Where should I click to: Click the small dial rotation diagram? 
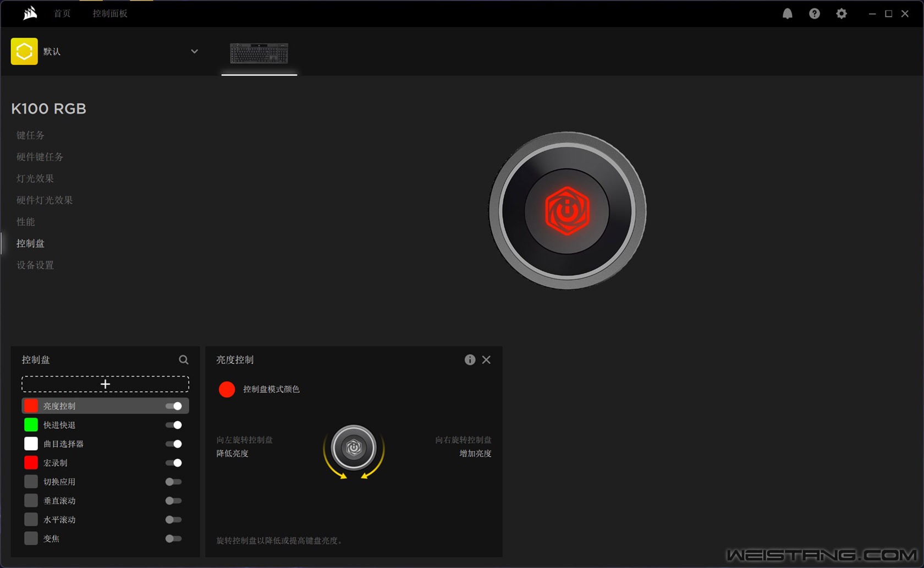[354, 451]
